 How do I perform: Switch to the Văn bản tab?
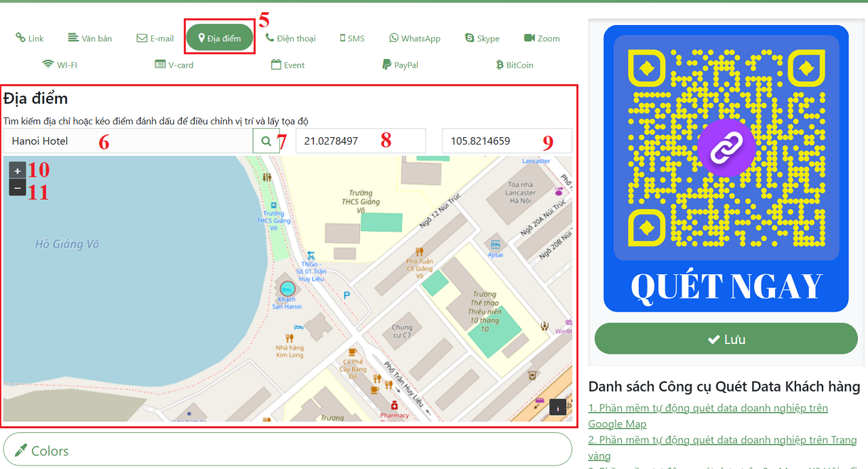click(x=90, y=39)
